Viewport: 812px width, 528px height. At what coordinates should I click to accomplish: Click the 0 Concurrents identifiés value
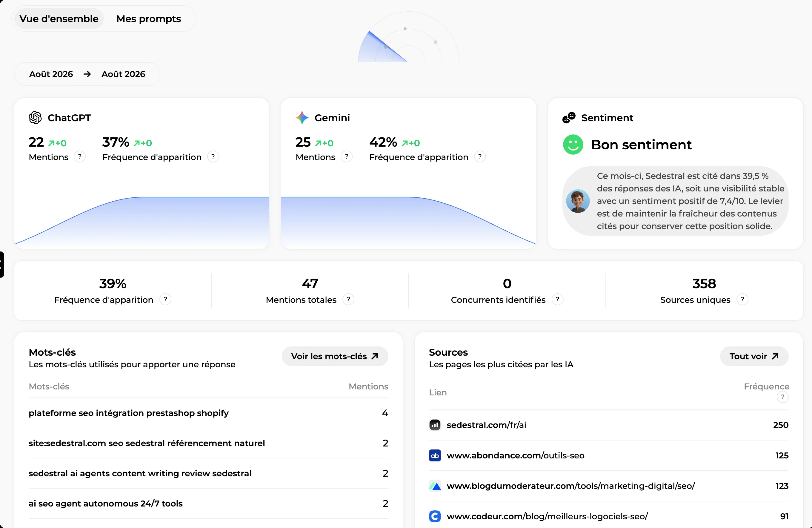tap(507, 284)
